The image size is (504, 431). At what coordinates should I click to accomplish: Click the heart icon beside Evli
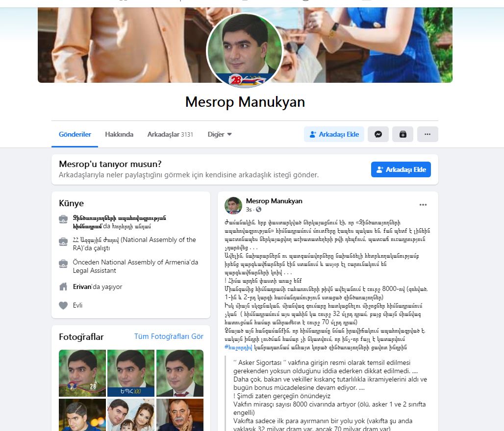coord(63,306)
